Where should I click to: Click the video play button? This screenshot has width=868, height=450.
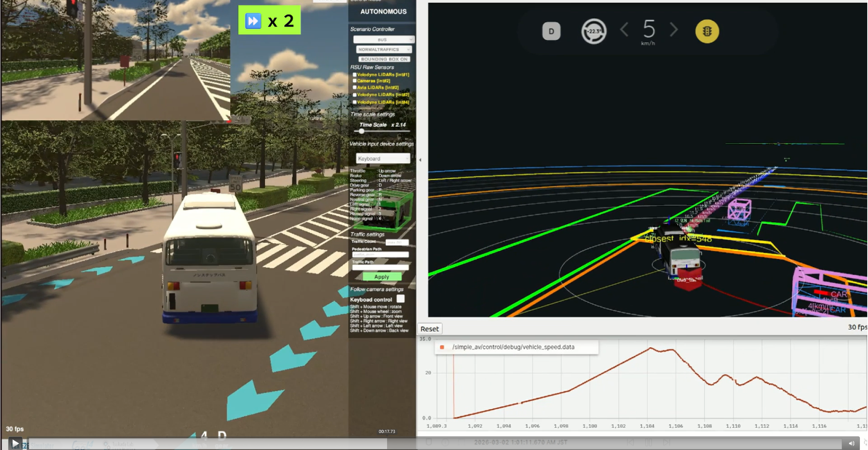point(15,443)
